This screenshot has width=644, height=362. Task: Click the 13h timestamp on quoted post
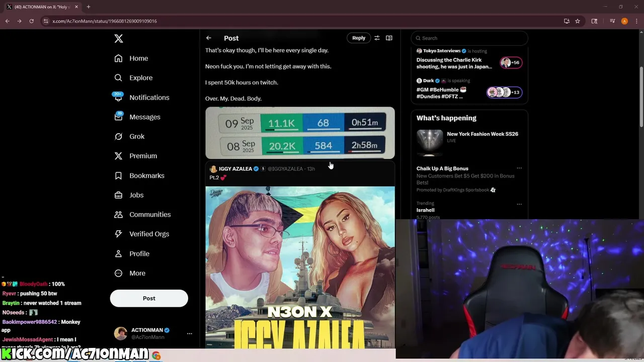coord(311,169)
